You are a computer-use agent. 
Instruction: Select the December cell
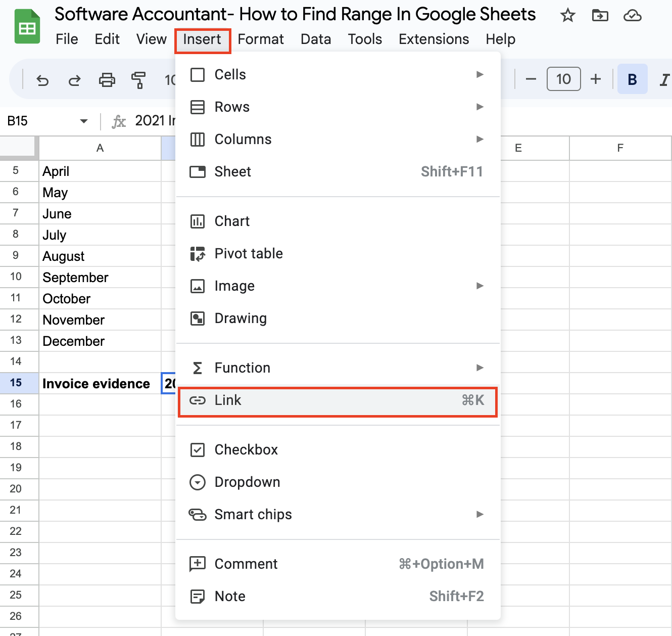tap(100, 341)
